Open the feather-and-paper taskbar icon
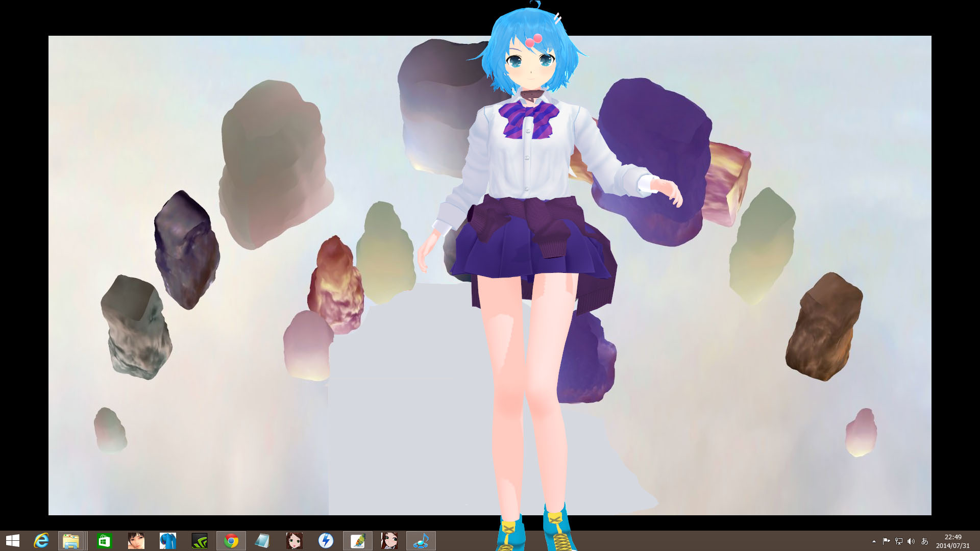 click(x=358, y=541)
